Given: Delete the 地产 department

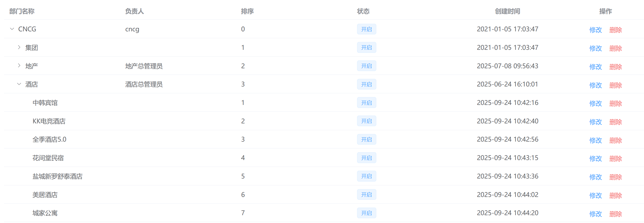Looking at the screenshot, I should (x=615, y=67).
